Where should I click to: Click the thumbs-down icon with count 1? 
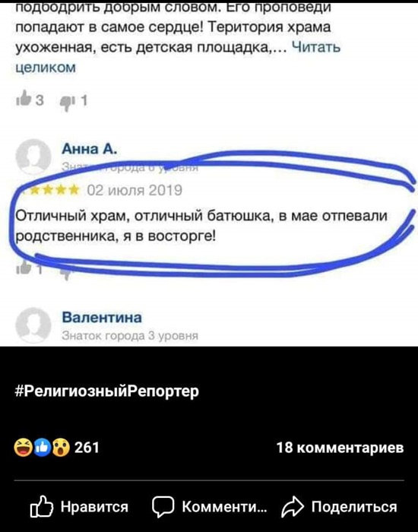click(x=67, y=101)
